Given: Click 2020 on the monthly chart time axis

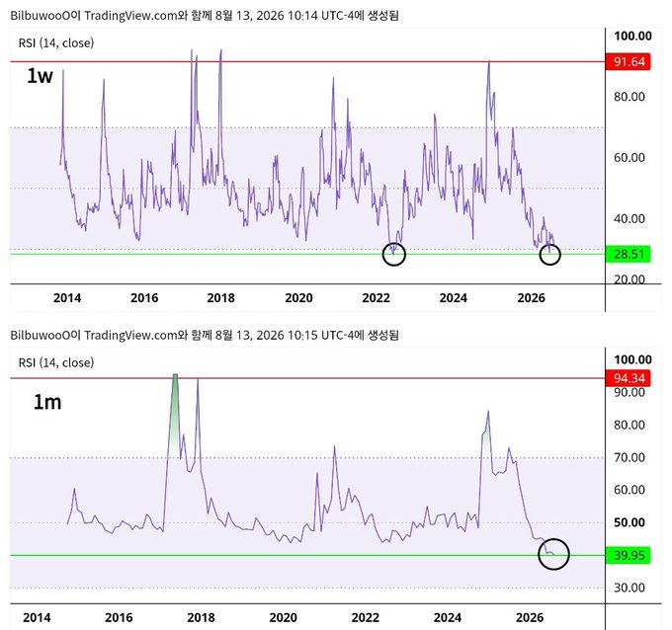Looking at the screenshot, I should 283,618.
